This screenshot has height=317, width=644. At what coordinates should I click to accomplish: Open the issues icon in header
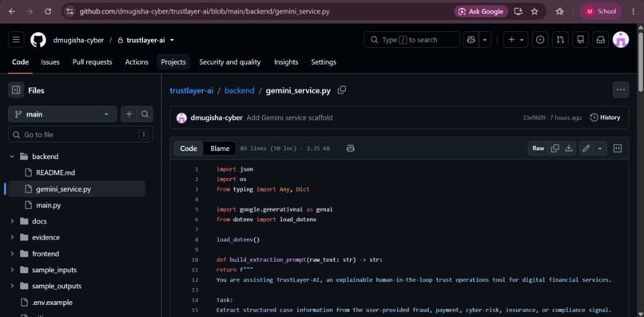click(x=540, y=40)
